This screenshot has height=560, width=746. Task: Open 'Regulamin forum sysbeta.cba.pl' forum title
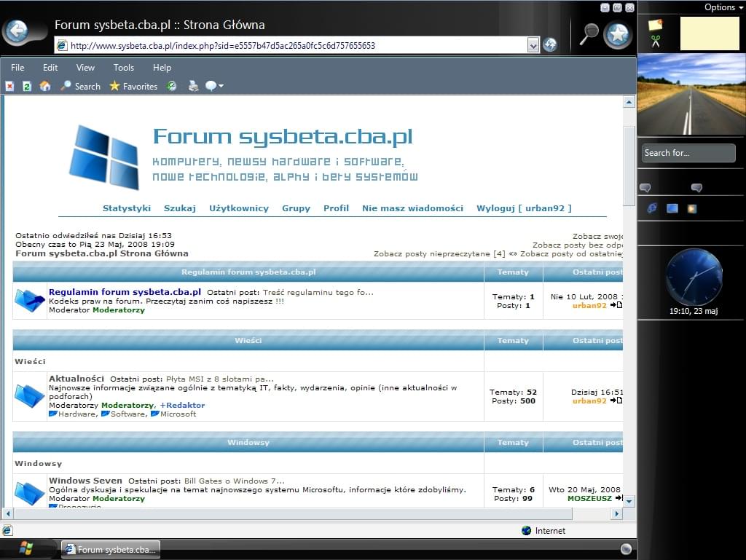[125, 292]
